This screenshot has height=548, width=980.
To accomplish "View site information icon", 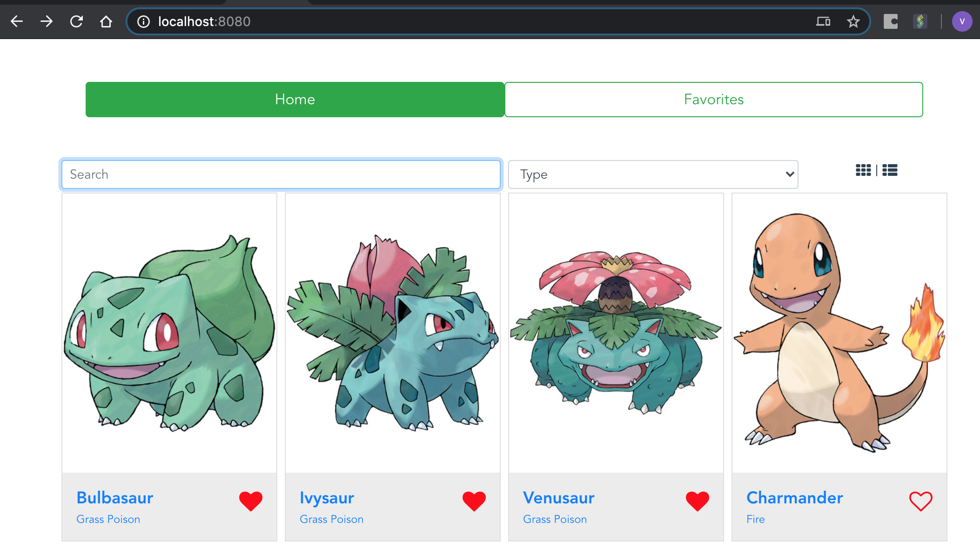I will click(144, 21).
